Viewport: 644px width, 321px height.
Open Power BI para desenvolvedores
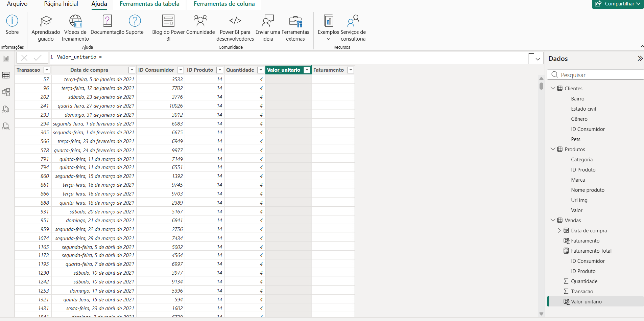tap(235, 21)
